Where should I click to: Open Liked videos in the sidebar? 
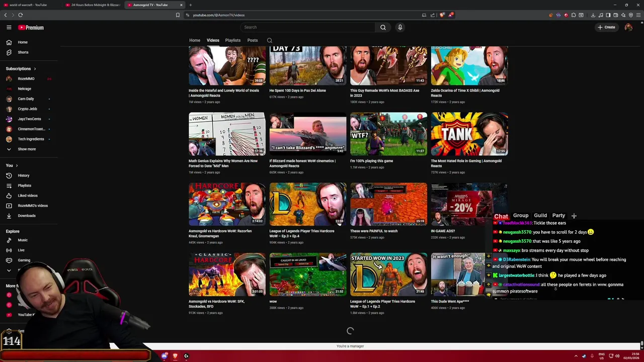(x=29, y=196)
